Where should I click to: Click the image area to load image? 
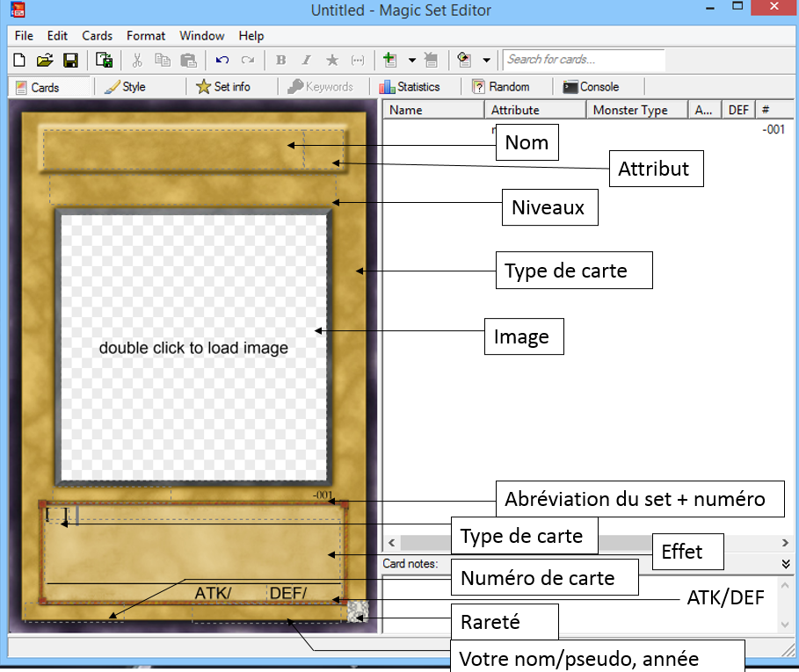click(x=193, y=348)
